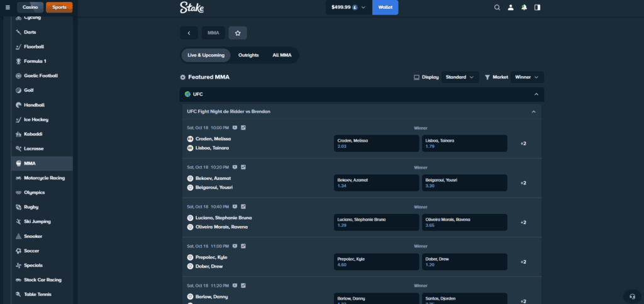Bet on Croden, Melissa at 2.03
Viewport: 644px width, 304px height.
click(376, 143)
